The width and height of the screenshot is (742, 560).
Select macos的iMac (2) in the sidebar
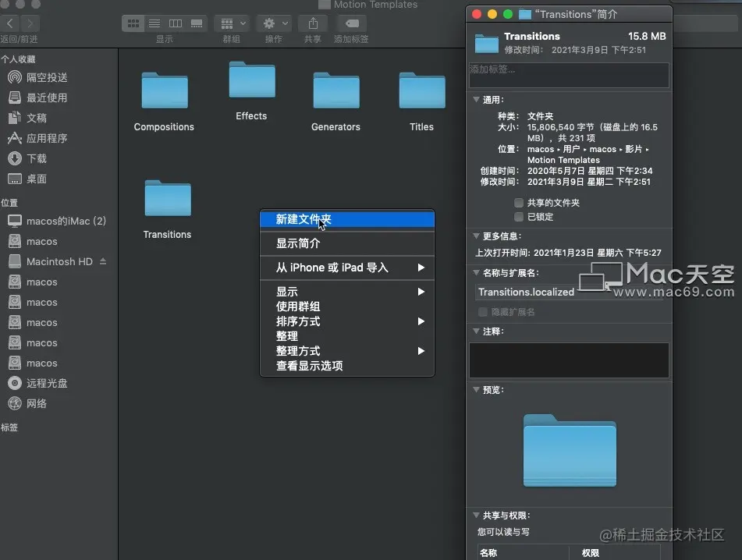(x=57, y=221)
